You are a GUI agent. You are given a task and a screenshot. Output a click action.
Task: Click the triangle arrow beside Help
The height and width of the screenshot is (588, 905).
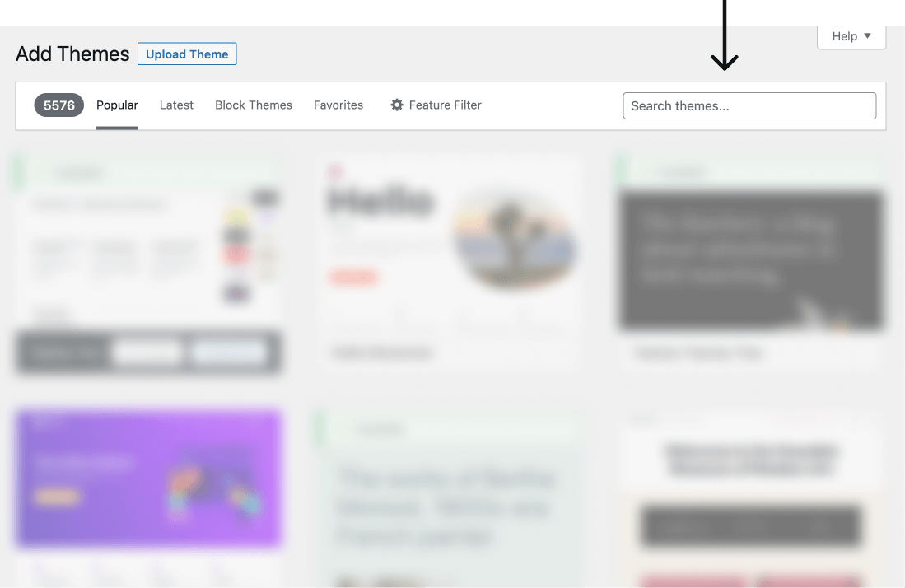pyautogui.click(x=867, y=35)
